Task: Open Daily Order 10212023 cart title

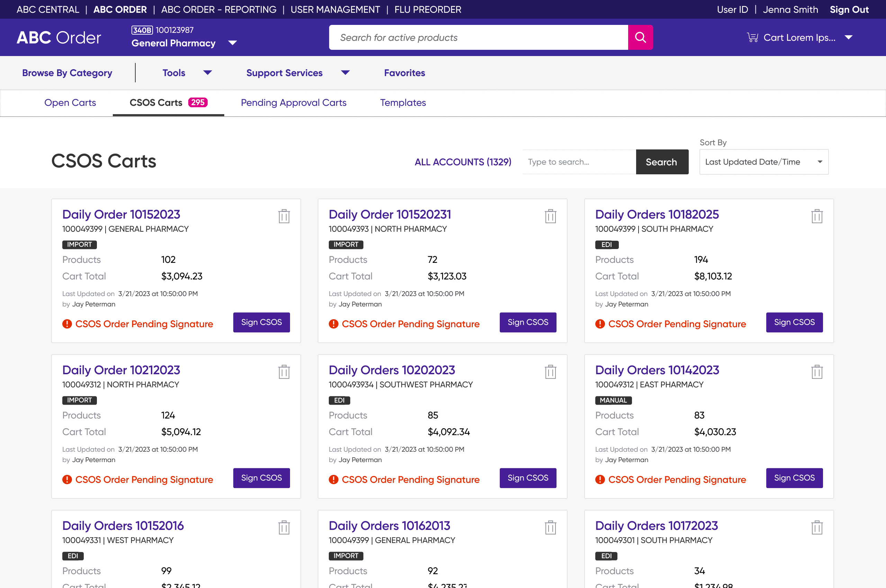Action: coord(121,370)
